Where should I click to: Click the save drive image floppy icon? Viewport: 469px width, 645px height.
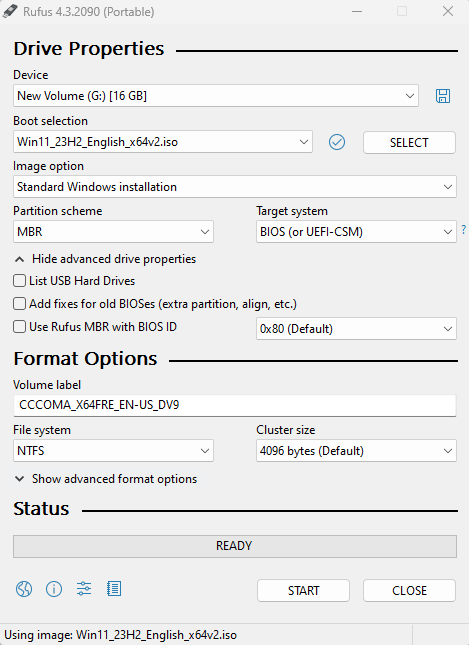coord(443,96)
